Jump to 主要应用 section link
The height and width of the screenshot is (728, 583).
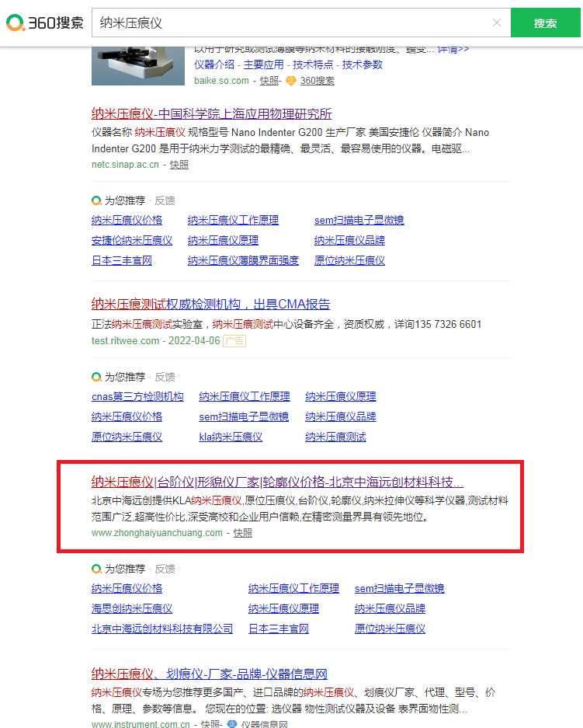[x=263, y=64]
